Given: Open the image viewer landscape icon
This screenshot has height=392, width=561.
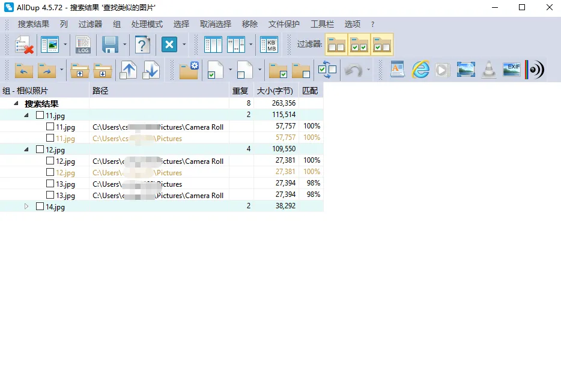Looking at the screenshot, I should tap(466, 70).
